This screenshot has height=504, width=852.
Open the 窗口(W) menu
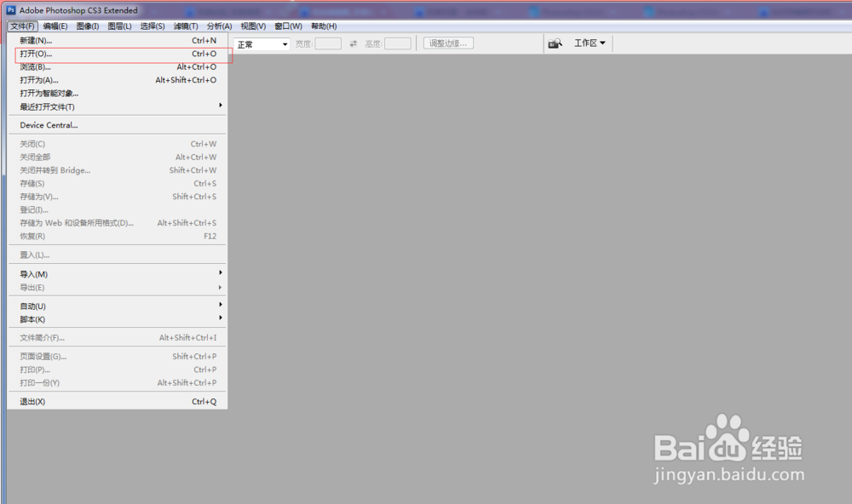click(x=288, y=26)
